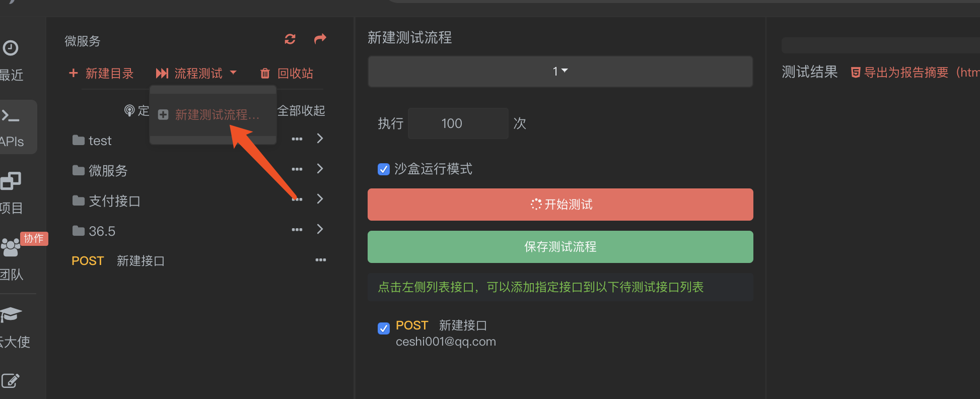Viewport: 980px width, 399px height.
Task: Click the 测试结果 label
Action: [810, 72]
